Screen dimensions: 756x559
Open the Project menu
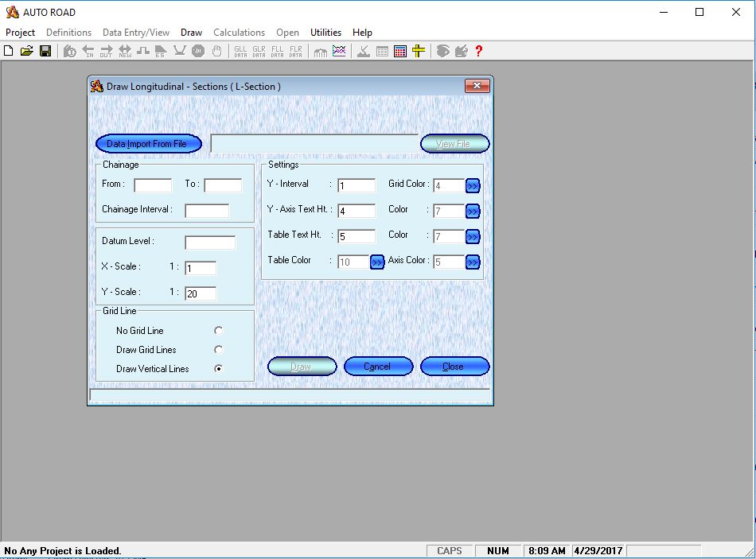coord(20,33)
